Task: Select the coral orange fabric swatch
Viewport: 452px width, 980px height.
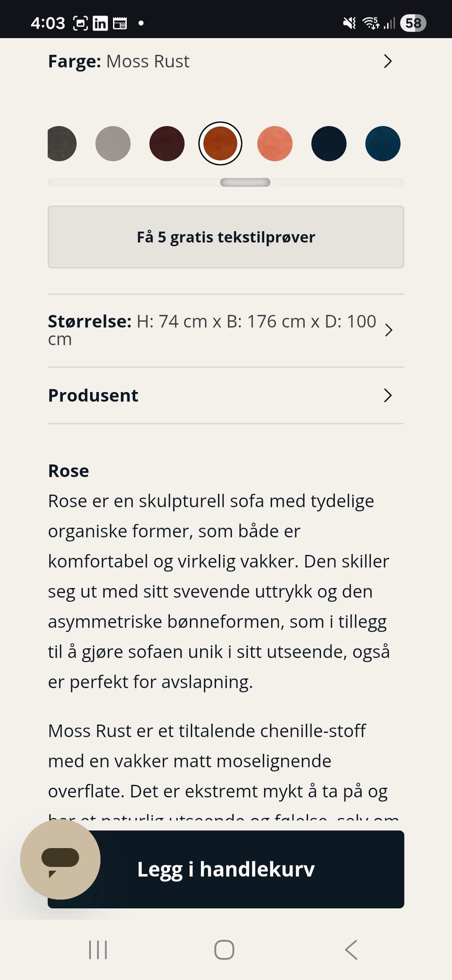Action: pyautogui.click(x=275, y=144)
